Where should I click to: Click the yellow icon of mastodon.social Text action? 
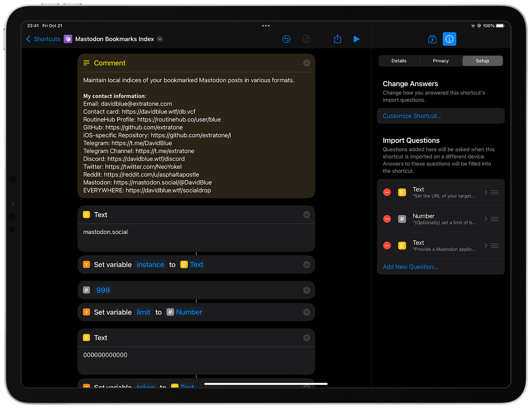tap(87, 215)
